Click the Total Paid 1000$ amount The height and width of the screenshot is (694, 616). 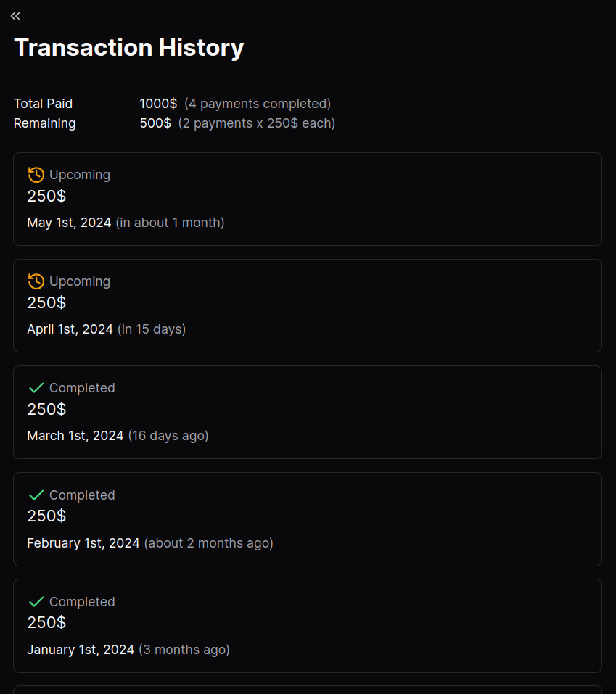click(x=158, y=103)
